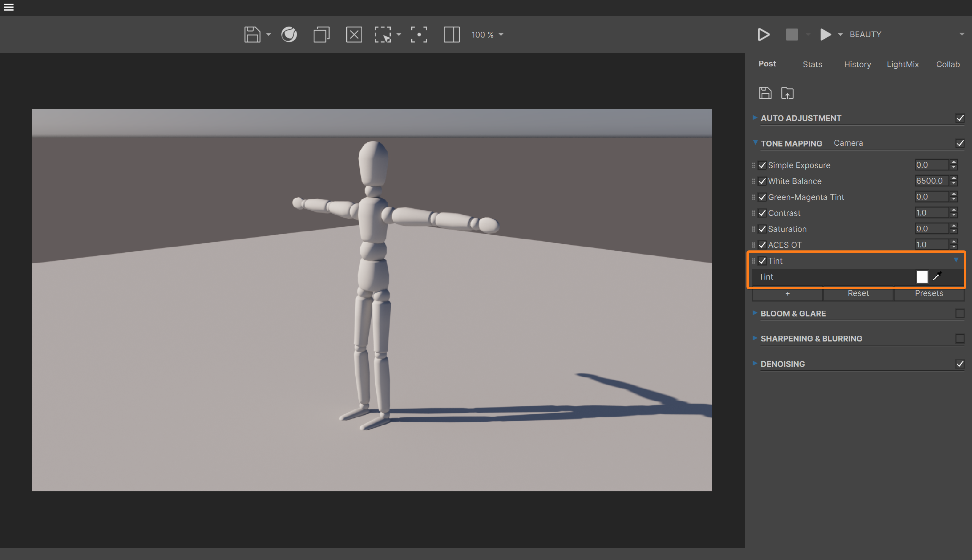
Task: Switch to the History tab
Action: (857, 64)
